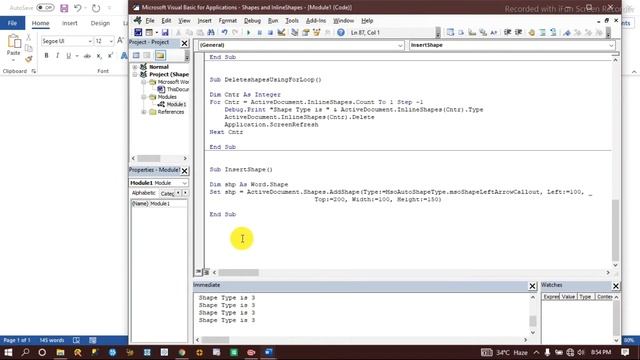Open Windows Start button
The width and height of the screenshot is (640, 360).
pos(8,352)
